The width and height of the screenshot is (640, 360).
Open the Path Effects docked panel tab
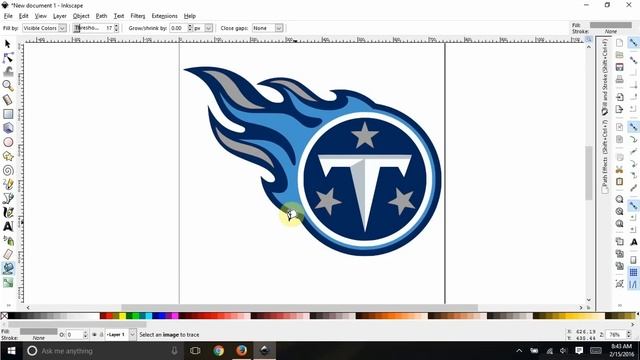604,156
